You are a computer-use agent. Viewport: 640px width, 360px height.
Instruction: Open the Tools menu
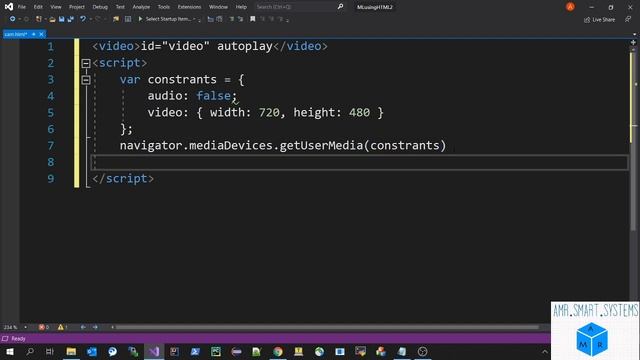164,7
